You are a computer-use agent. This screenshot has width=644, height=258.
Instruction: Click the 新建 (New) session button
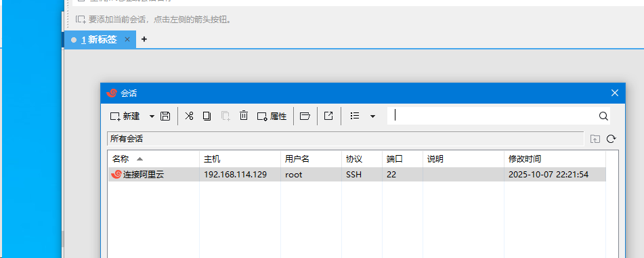tap(125, 116)
